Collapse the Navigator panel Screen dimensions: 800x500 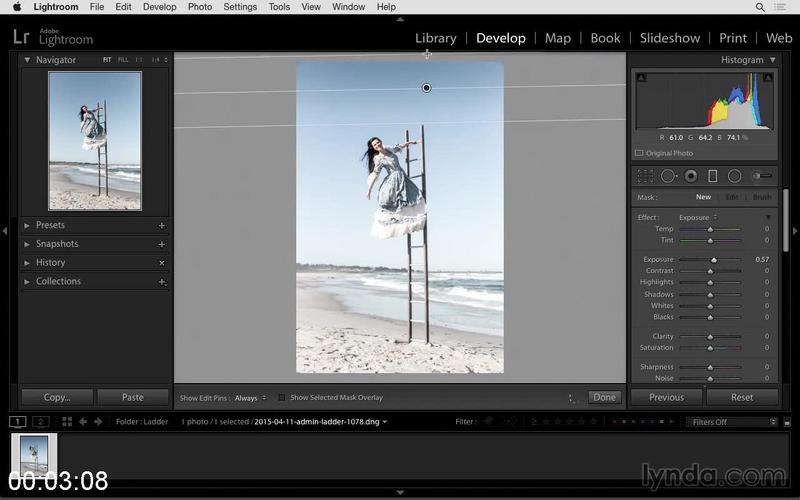[27, 60]
